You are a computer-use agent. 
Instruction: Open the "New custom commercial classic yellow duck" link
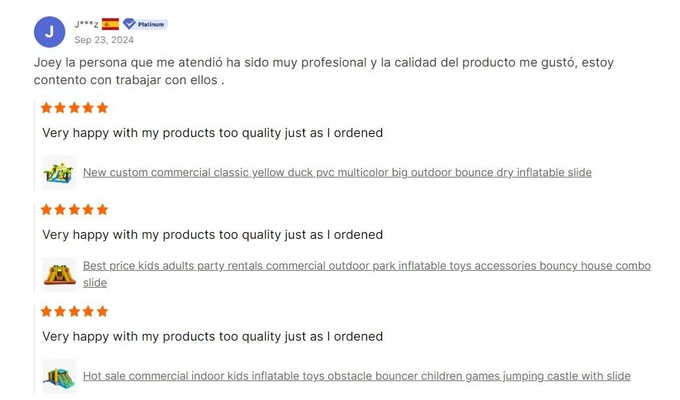click(337, 172)
